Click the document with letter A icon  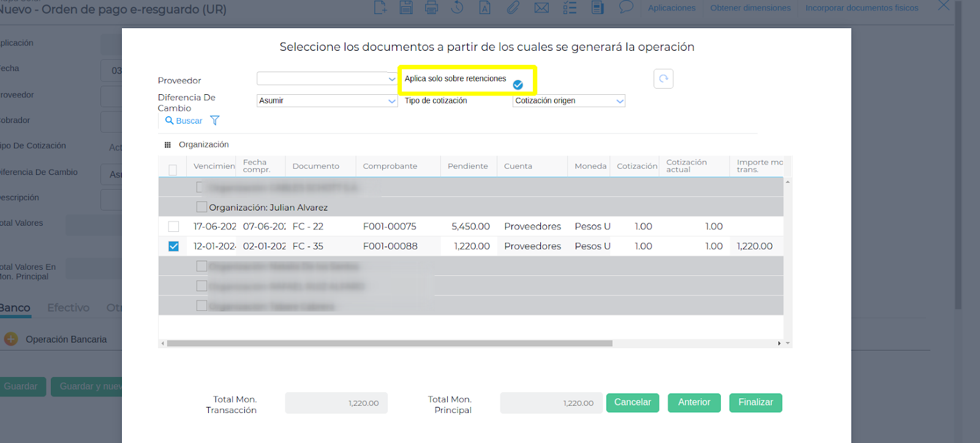tap(484, 7)
